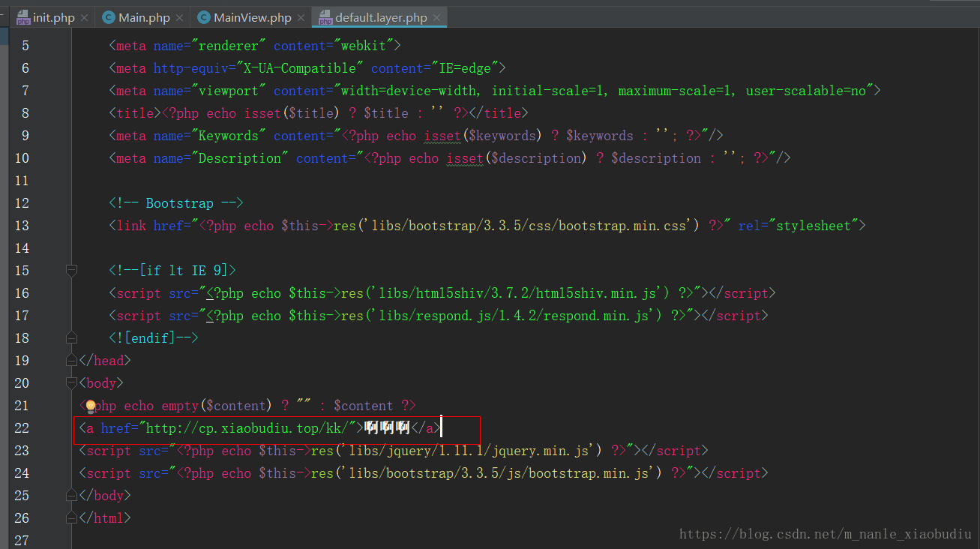Screen dimensions: 980x549
Task: Switch to the init.php tab
Action: (x=54, y=17)
